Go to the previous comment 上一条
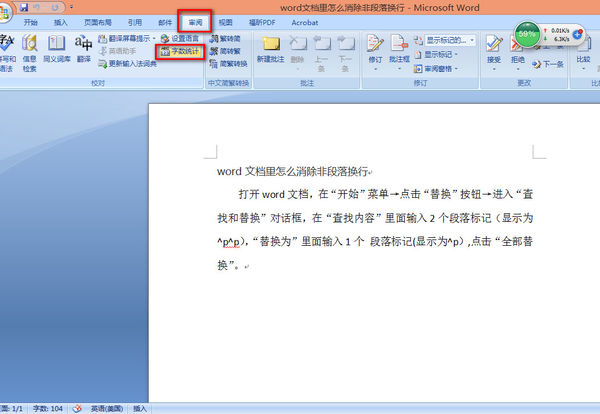Viewport: 600px width, 414px height. tap(321, 53)
